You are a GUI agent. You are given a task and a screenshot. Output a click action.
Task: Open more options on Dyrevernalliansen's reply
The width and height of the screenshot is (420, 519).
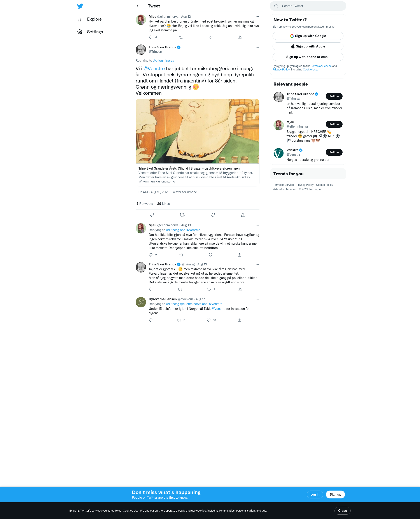[x=257, y=299]
